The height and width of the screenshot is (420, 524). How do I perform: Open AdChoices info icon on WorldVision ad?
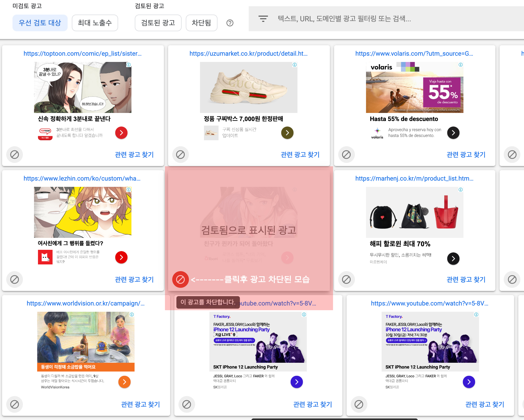pyautogui.click(x=132, y=314)
